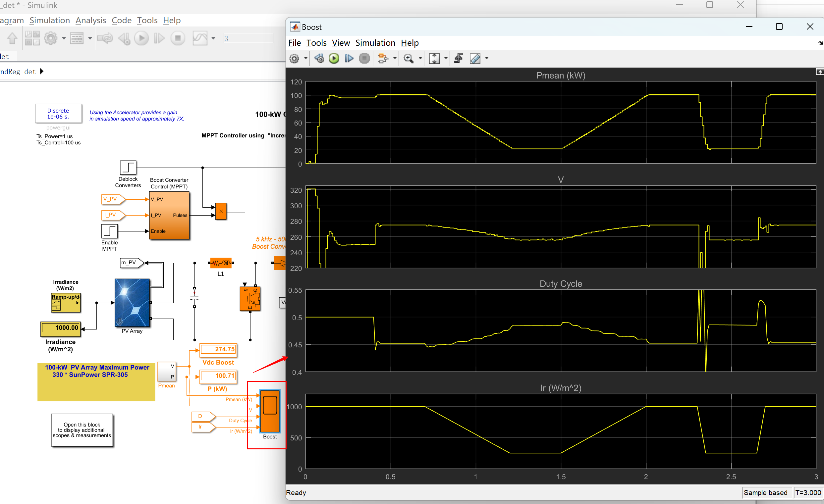Select the Zoom magnifier tool in the scope
This screenshot has height=504, width=824.
click(408, 59)
